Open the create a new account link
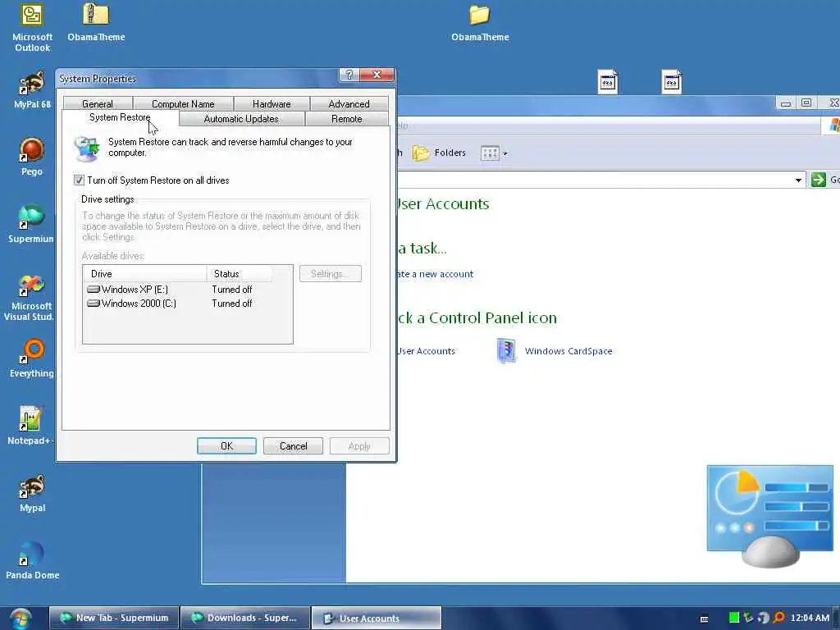 coord(435,274)
